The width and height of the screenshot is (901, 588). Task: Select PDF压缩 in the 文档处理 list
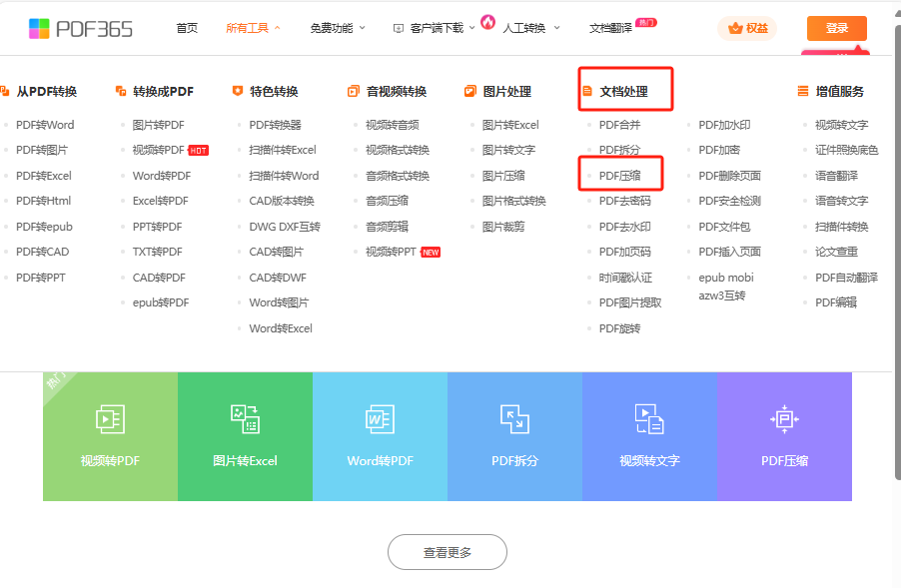(619, 176)
